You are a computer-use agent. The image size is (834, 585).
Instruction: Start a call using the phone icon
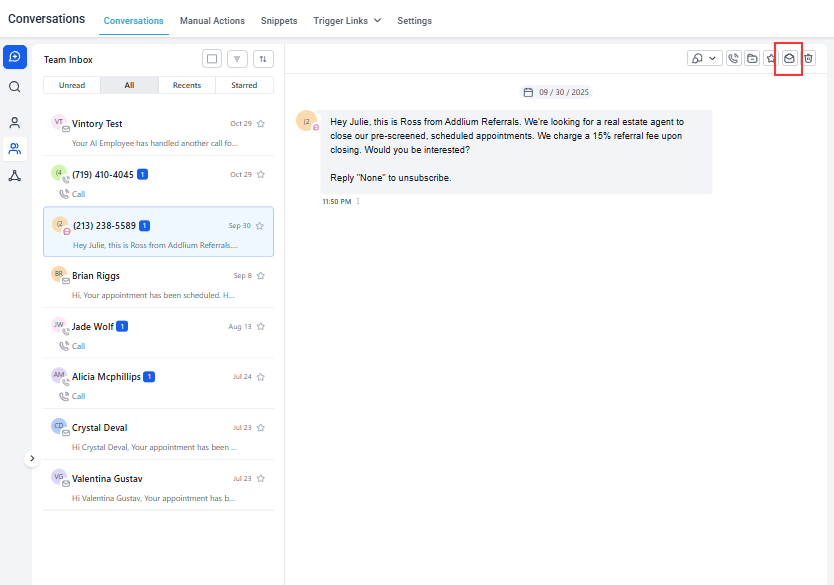click(x=733, y=59)
